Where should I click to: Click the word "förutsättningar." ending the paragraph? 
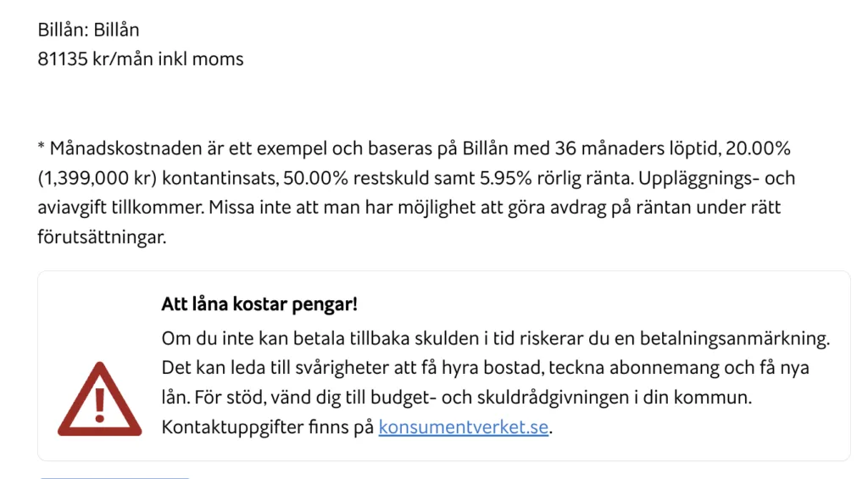click(102, 237)
